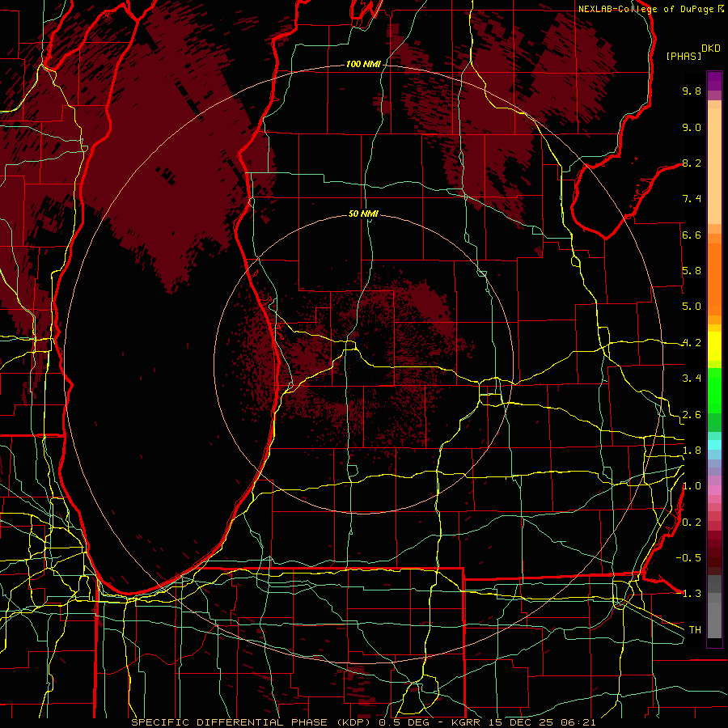Pick the purple band atop the color scale

714,81
